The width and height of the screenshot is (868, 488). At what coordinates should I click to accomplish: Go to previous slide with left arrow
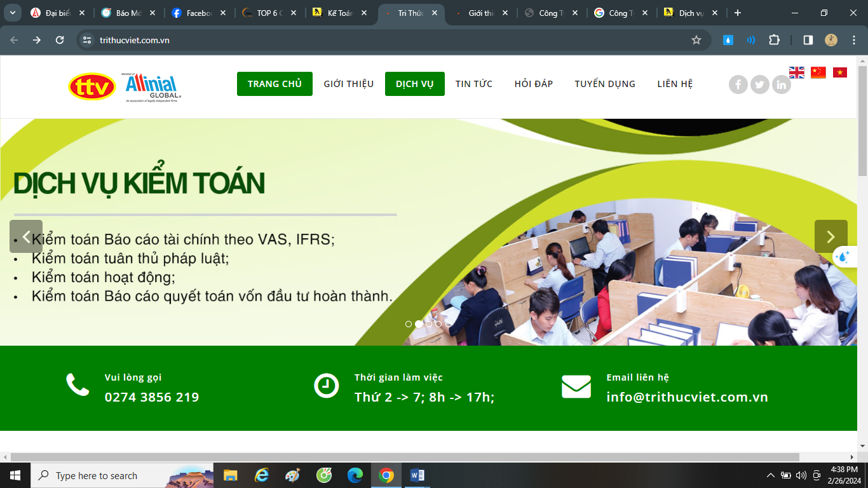[x=26, y=236]
